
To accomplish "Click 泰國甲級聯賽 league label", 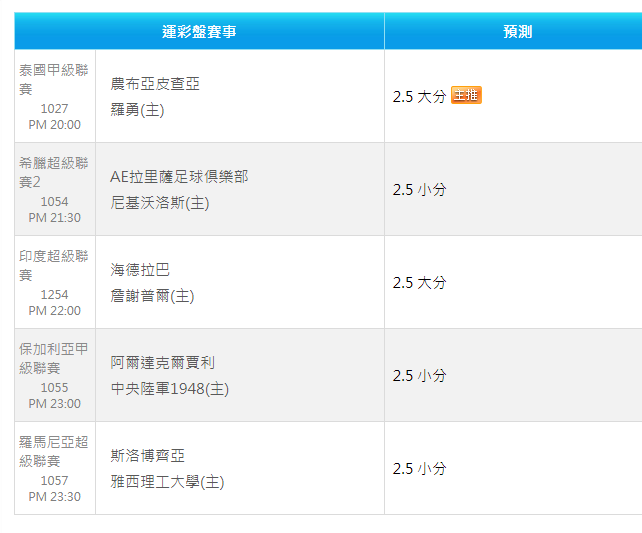I will pyautogui.click(x=53, y=79).
